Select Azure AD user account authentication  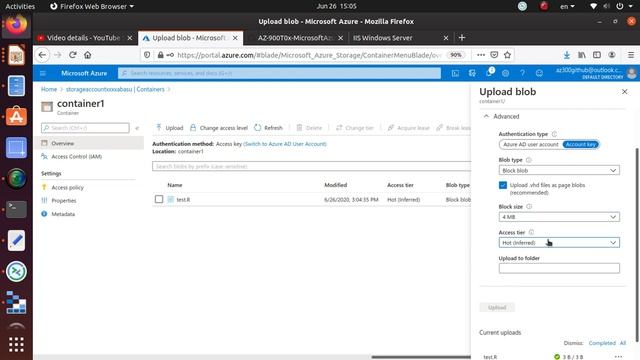(530, 144)
